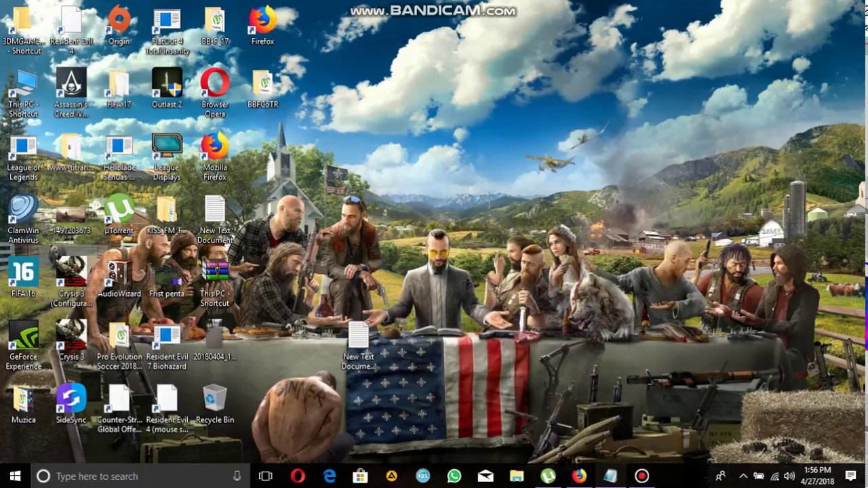Open Crysis 3 (Configura...) shortcut
This screenshot has height=488, width=868.
pyautogui.click(x=71, y=283)
